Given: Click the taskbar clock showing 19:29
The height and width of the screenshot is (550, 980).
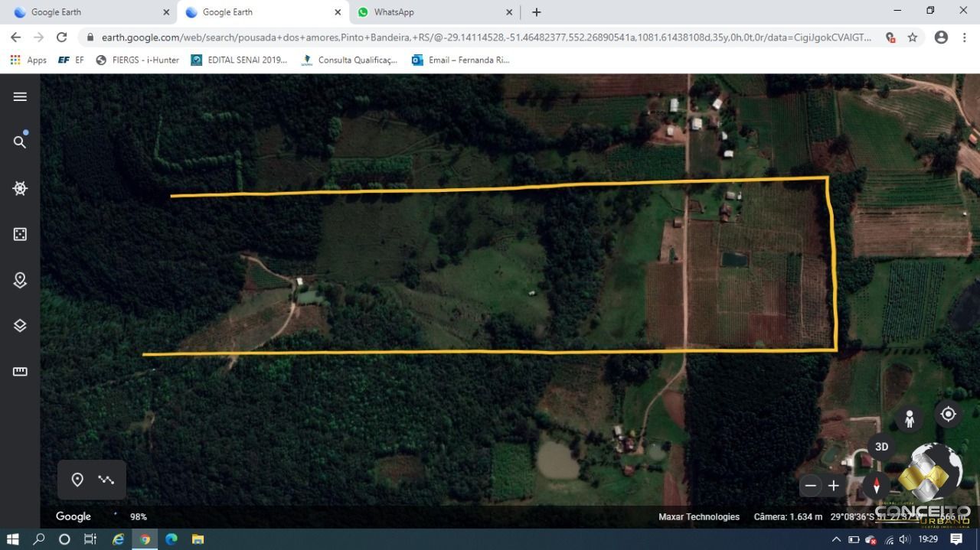Looking at the screenshot, I should [928, 539].
